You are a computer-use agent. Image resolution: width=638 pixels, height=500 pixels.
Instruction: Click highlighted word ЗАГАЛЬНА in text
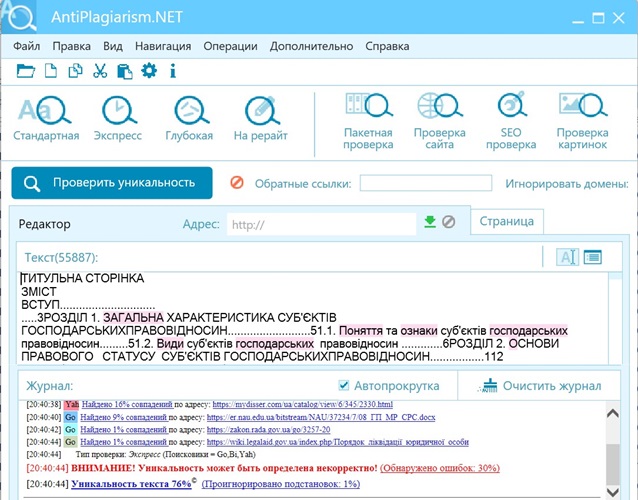pyautogui.click(x=133, y=318)
